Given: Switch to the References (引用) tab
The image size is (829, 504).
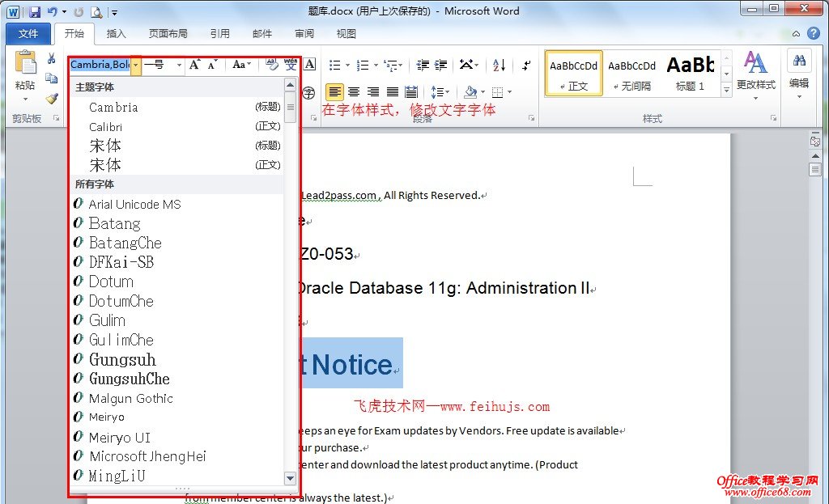Looking at the screenshot, I should coord(219,34).
